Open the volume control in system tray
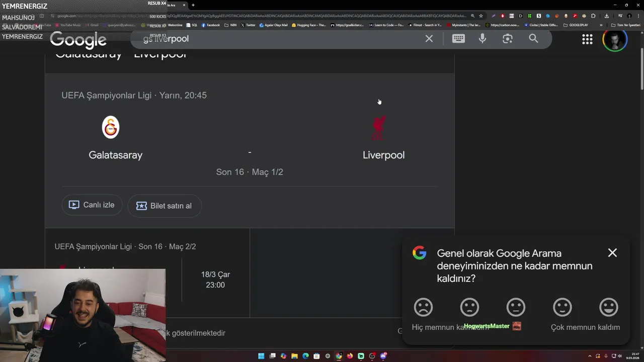The image size is (644, 362). coord(619,356)
